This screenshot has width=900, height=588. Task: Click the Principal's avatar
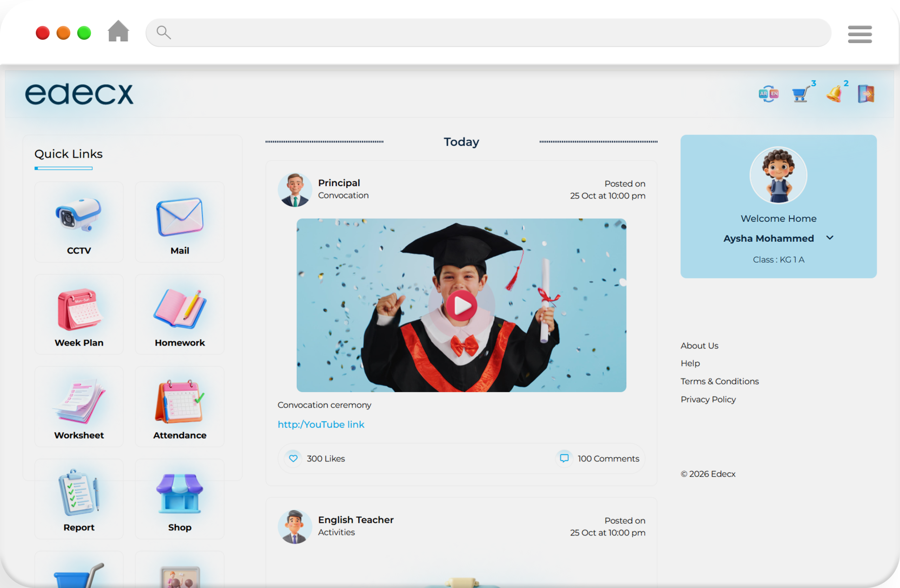tap(295, 190)
